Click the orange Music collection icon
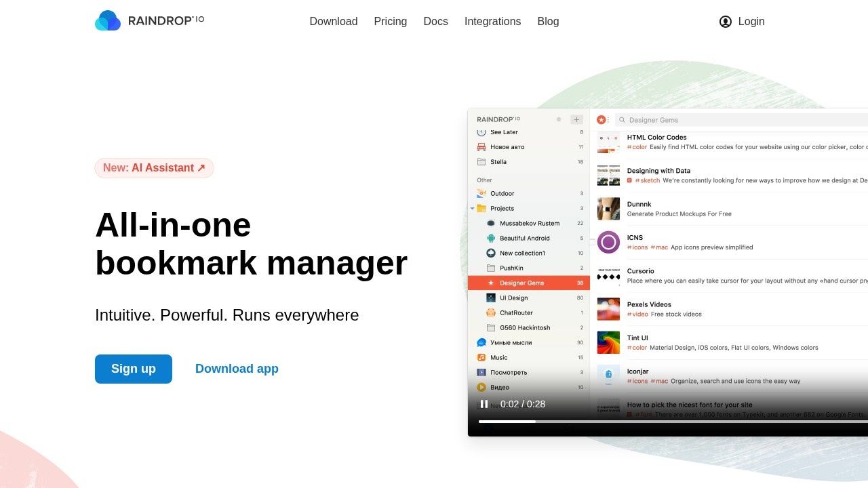Image resolution: width=868 pixels, height=488 pixels. (481, 358)
